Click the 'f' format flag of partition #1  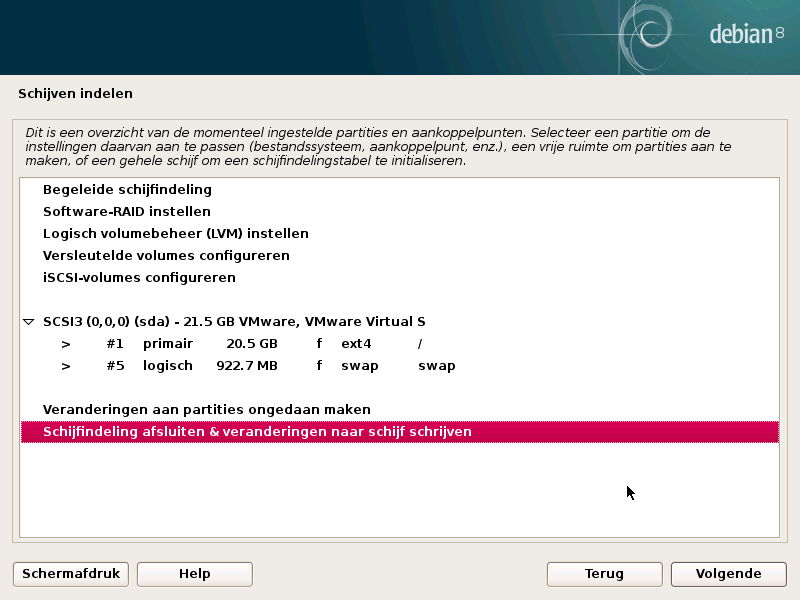(x=319, y=343)
